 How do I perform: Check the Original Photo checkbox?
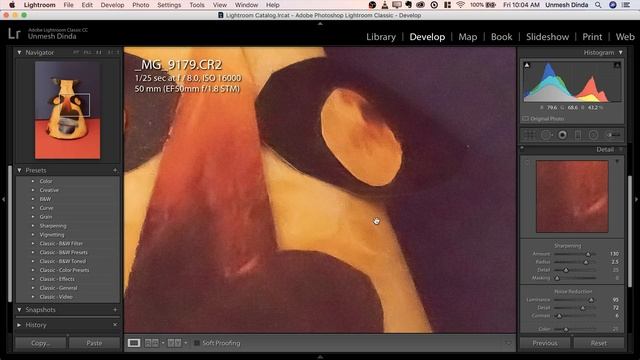coord(526,119)
